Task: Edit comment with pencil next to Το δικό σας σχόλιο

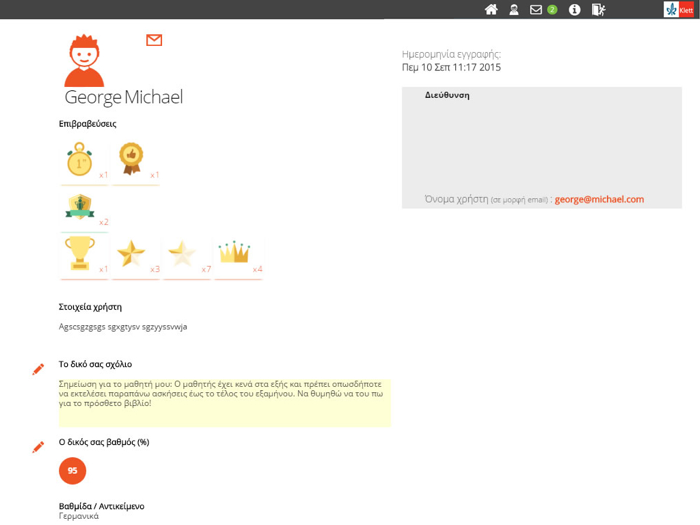Action: pos(38,369)
